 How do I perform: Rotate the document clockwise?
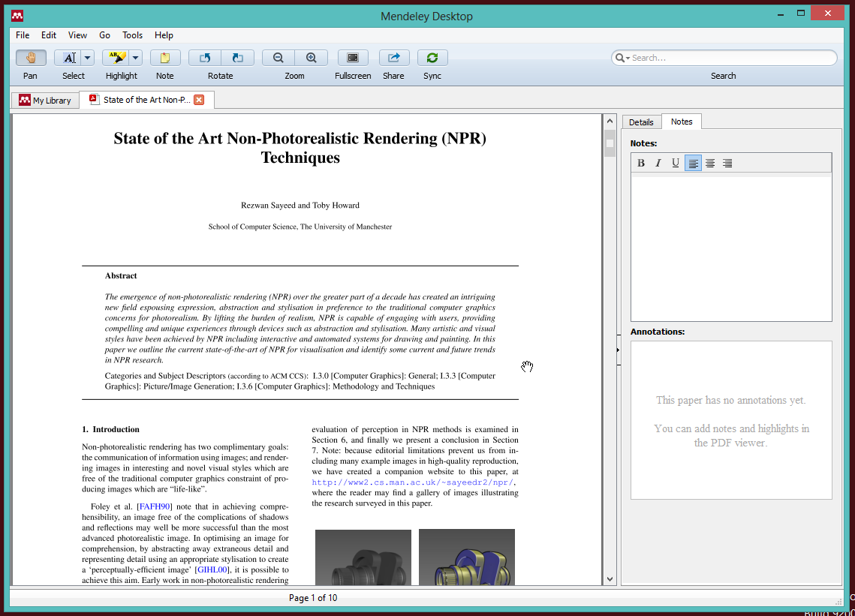click(237, 58)
